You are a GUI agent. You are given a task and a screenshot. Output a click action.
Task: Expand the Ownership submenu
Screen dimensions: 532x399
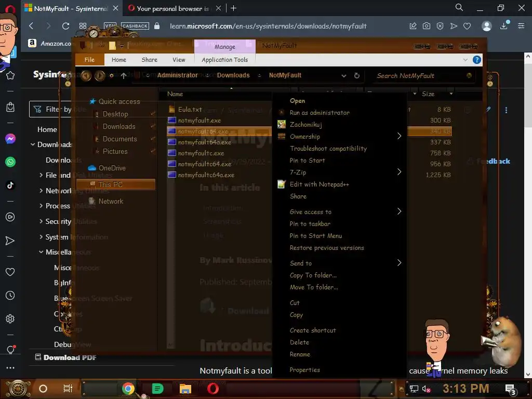[399, 136]
